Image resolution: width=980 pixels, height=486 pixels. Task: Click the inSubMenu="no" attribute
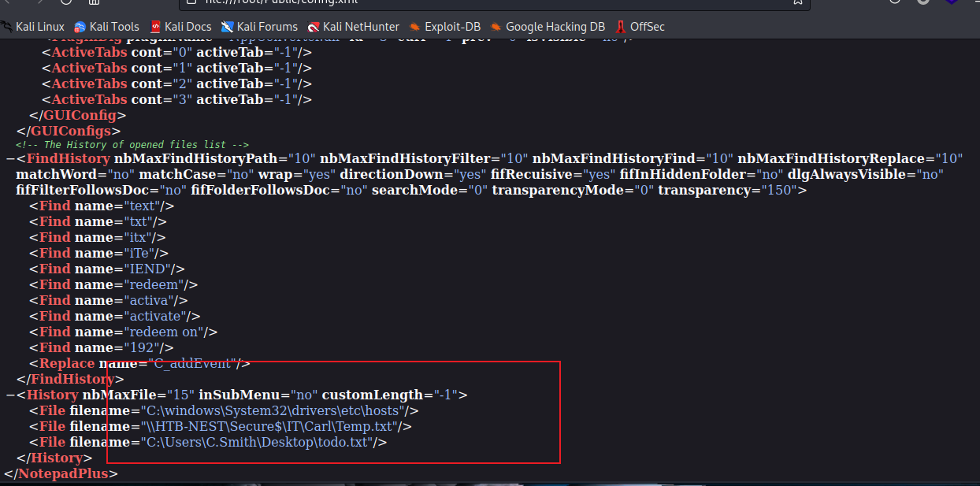258,395
